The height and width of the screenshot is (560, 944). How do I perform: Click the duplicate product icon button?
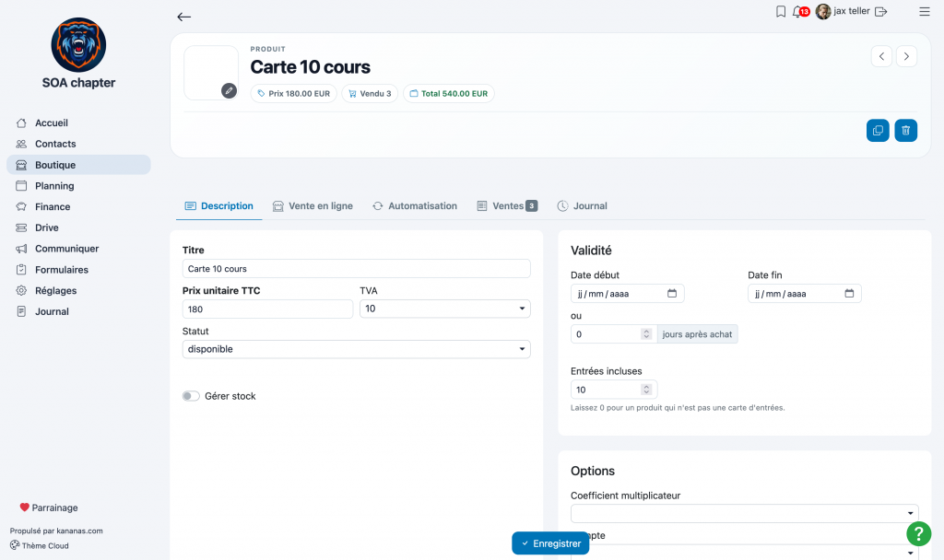[x=878, y=131]
